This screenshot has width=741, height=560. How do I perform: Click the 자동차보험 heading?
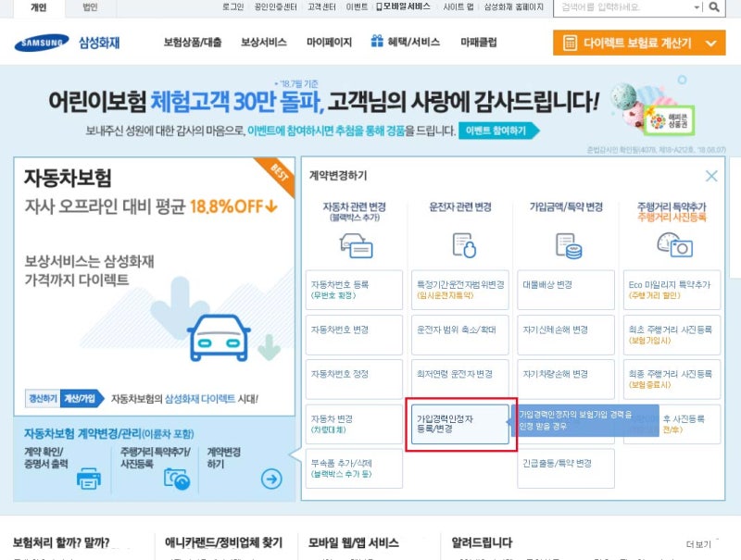(68, 178)
